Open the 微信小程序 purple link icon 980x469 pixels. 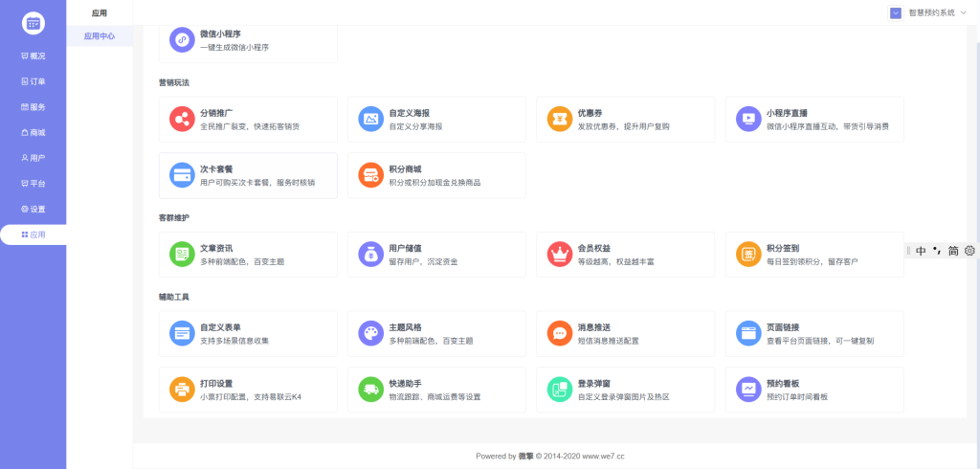(182, 40)
